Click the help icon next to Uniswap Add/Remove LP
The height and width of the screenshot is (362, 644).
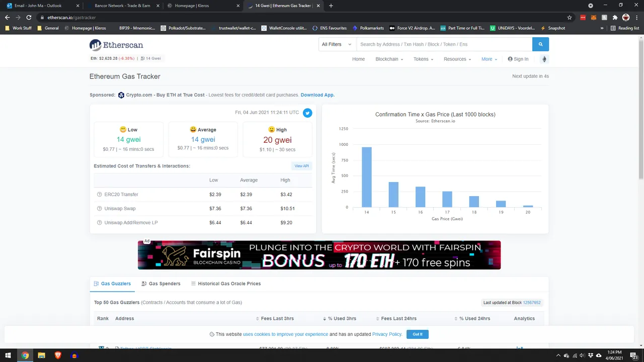pyautogui.click(x=100, y=223)
